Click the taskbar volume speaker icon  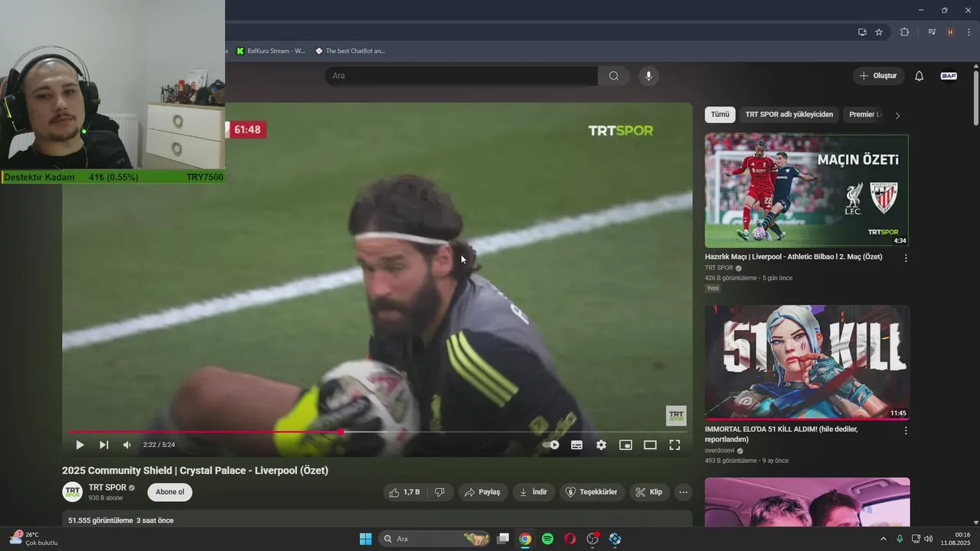[x=929, y=539]
